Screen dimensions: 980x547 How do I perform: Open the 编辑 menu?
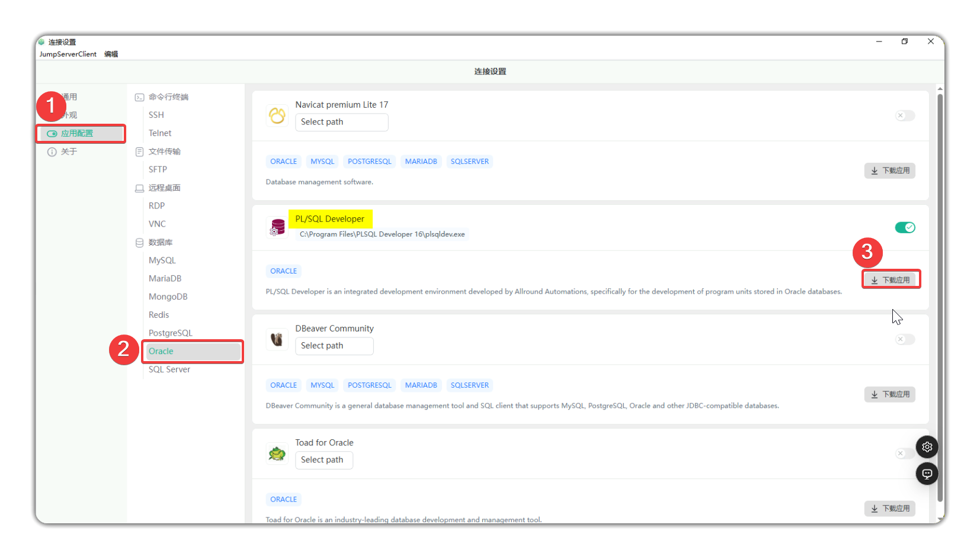pos(111,54)
